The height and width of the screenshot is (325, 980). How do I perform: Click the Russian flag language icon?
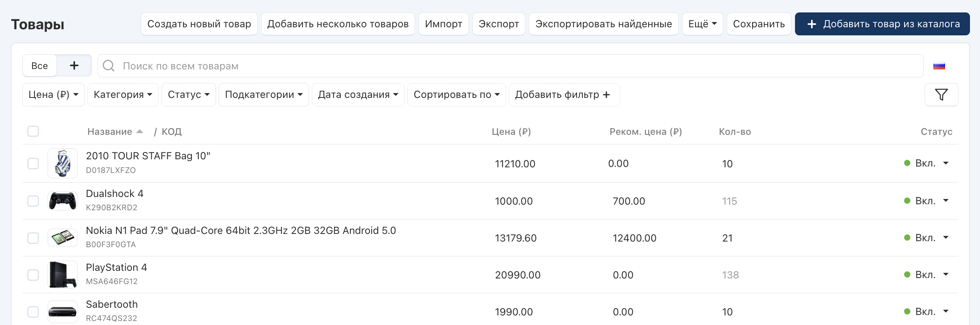click(x=939, y=66)
